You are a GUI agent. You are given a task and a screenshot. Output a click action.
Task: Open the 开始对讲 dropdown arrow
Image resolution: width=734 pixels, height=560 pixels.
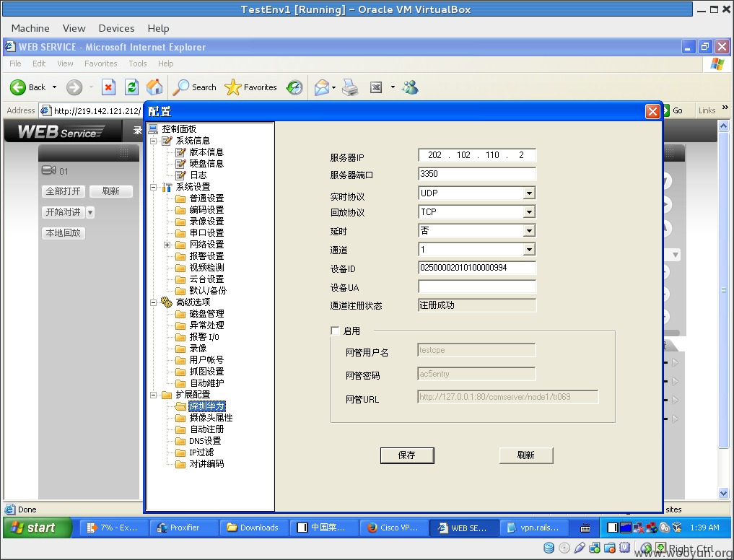pos(90,212)
